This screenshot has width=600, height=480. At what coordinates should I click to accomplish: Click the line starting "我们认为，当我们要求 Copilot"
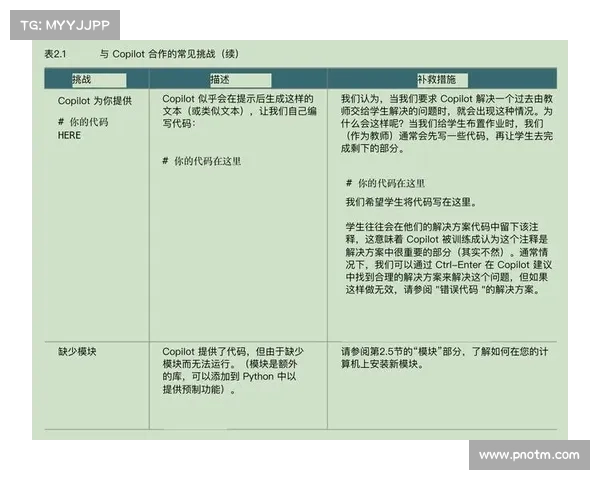(447, 99)
